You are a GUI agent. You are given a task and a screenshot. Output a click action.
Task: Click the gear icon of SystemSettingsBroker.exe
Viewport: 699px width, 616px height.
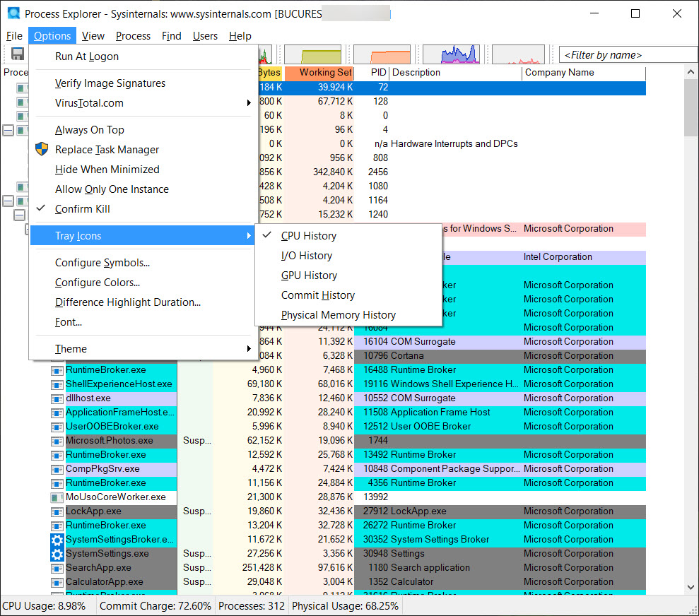57,540
